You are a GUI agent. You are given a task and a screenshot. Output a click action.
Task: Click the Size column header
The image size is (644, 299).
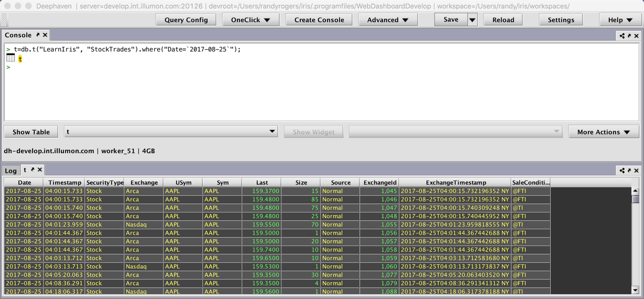point(301,183)
